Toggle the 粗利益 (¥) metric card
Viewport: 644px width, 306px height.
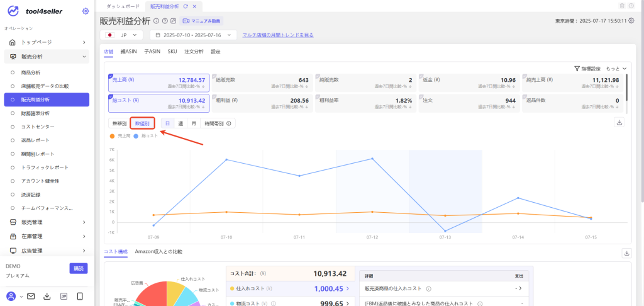coord(262,103)
